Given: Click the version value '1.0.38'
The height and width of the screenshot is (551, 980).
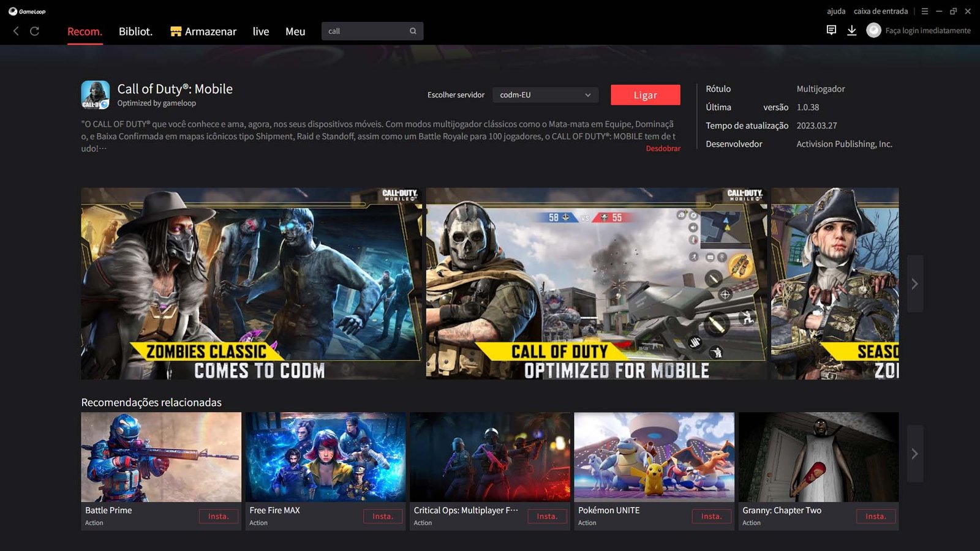Looking at the screenshot, I should point(808,107).
